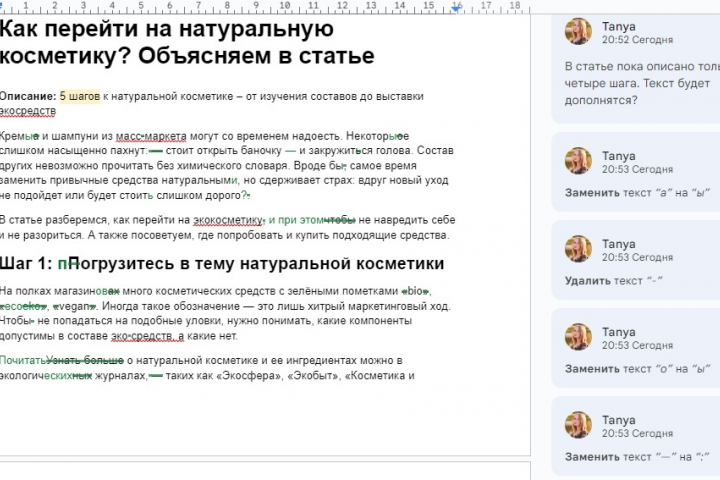Image resolution: width=720 pixels, height=480 pixels.
Task: Open the comment 'В статье пока описано...'
Action: pyautogui.click(x=636, y=69)
